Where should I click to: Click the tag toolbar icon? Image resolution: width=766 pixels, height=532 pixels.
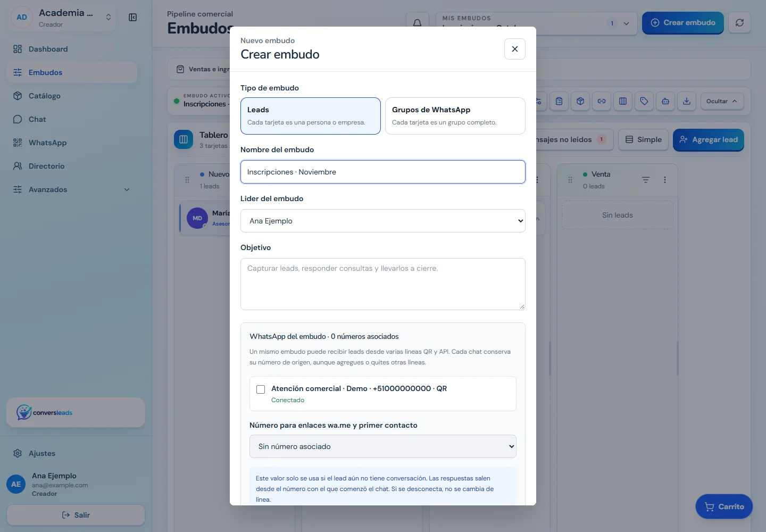click(x=644, y=101)
